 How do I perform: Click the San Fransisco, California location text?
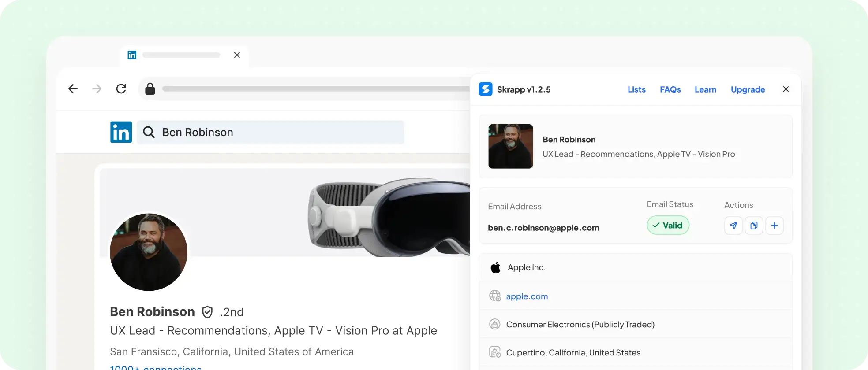232,351
